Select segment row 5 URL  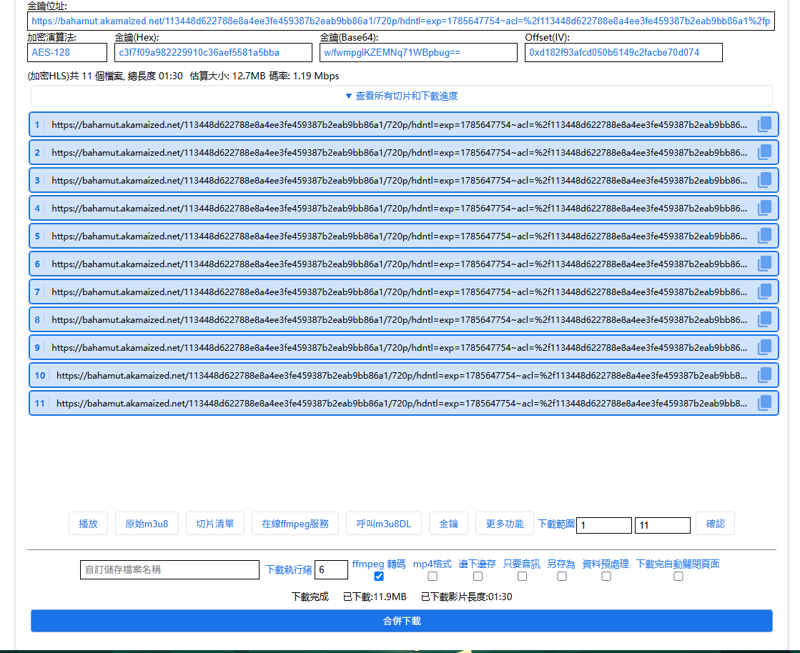399,236
